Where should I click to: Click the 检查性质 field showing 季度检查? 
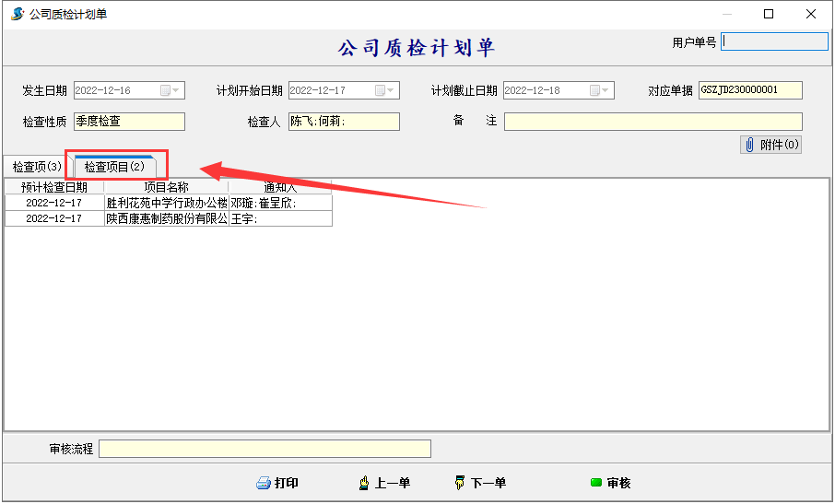click(129, 122)
